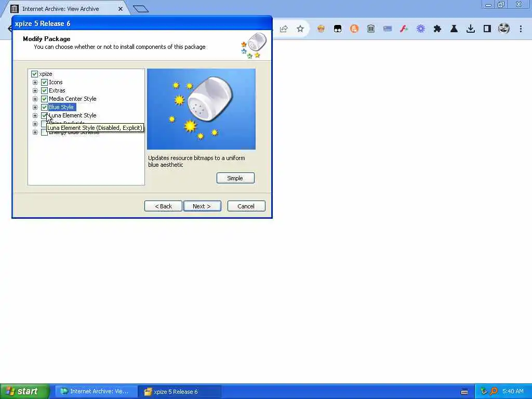Expand the Media Center Style node
This screenshot has height=399, width=532.
click(35, 99)
